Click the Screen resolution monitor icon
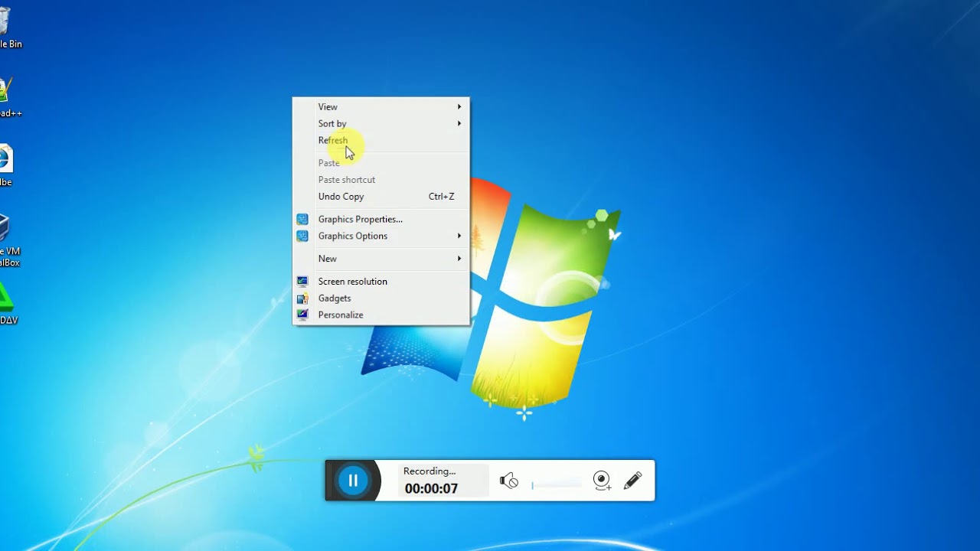The width and height of the screenshot is (980, 551). coord(302,282)
